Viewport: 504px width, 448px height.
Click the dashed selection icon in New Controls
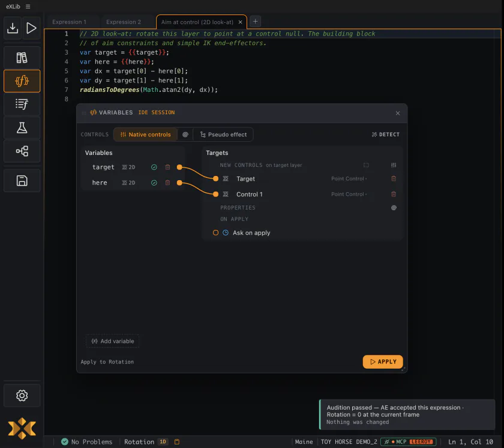tap(366, 165)
